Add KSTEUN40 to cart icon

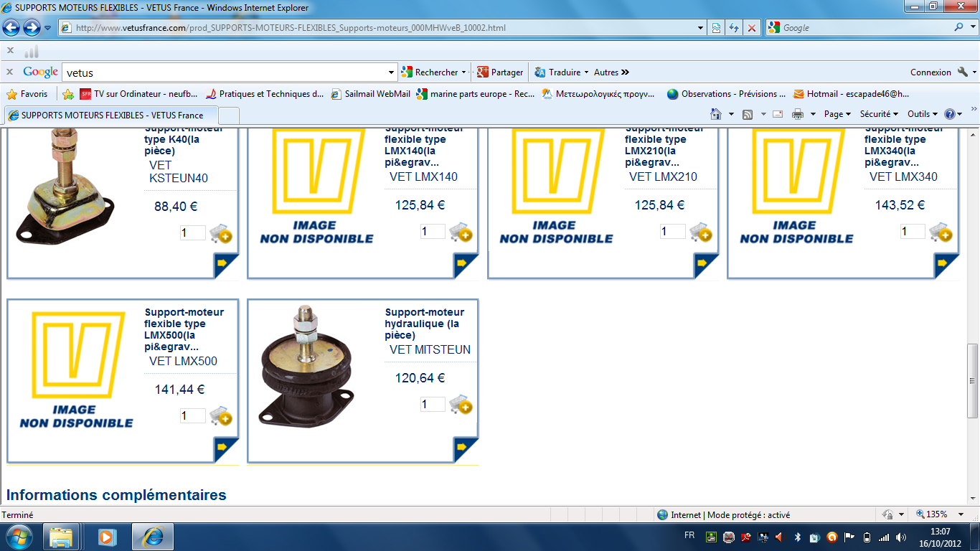tap(221, 233)
